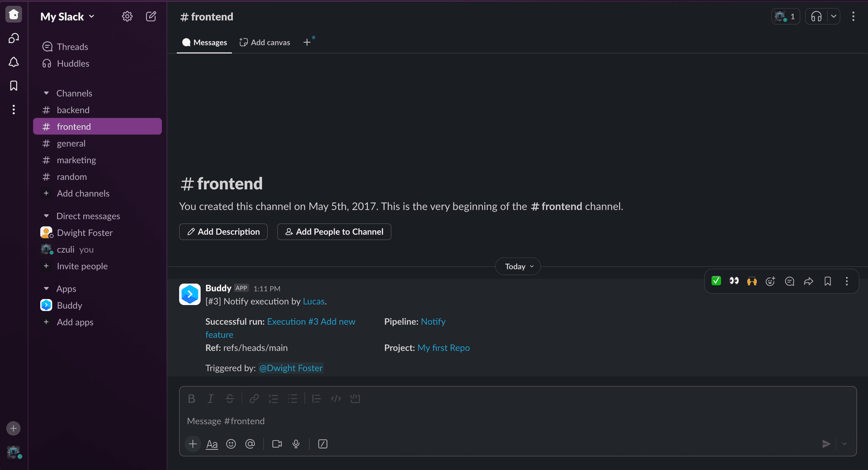The height and width of the screenshot is (470, 868).
Task: Collapse the Channels section
Action: click(x=46, y=93)
